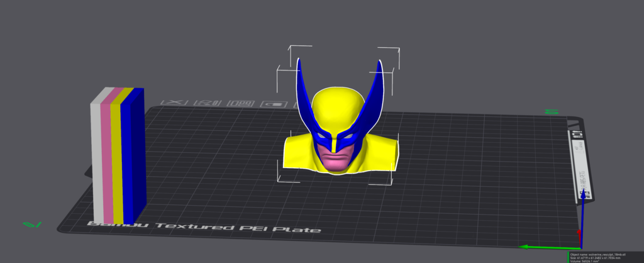Click the plate's auto-arrange icon
The height and width of the screenshot is (263, 644).
coord(240,104)
